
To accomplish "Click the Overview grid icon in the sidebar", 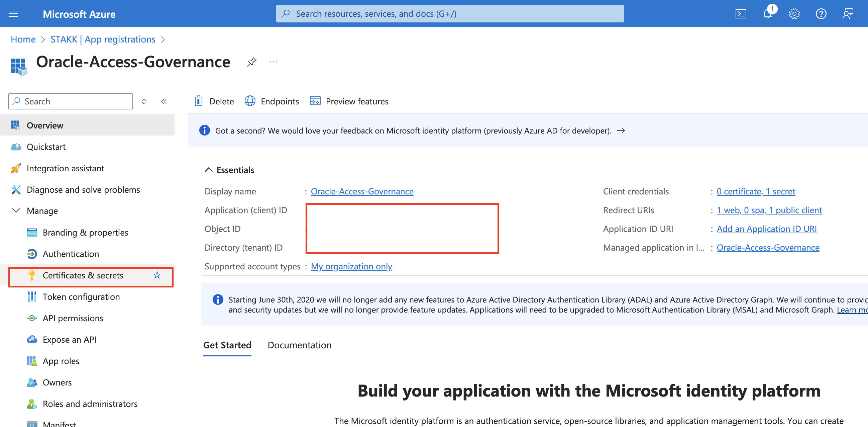I will (15, 125).
